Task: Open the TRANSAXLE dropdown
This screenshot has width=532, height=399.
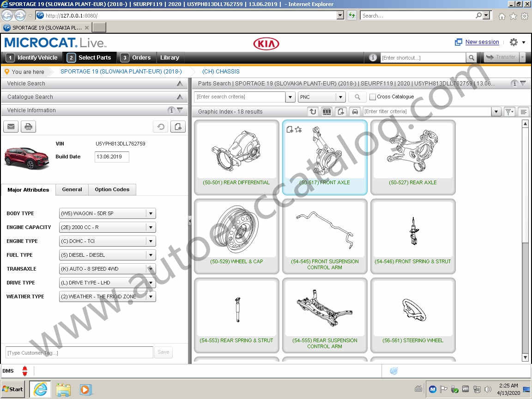Action: [151, 269]
